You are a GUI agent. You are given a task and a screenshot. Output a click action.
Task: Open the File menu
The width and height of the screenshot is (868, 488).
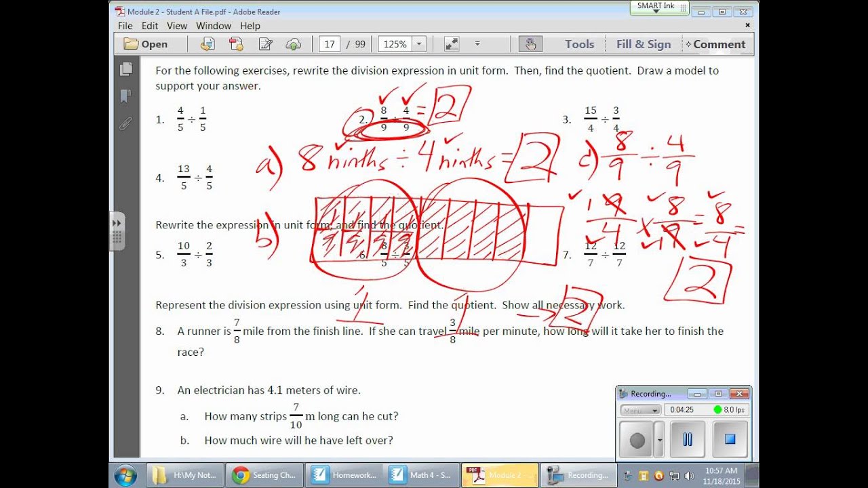point(125,26)
